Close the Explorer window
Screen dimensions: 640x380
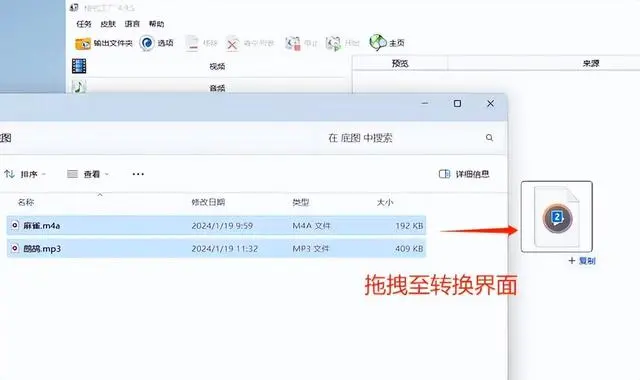coord(491,103)
